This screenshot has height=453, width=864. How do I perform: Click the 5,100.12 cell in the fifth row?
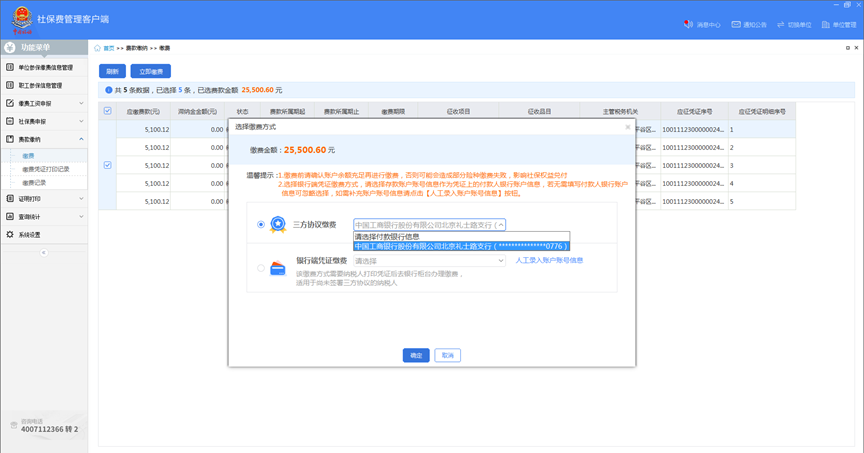143,201
